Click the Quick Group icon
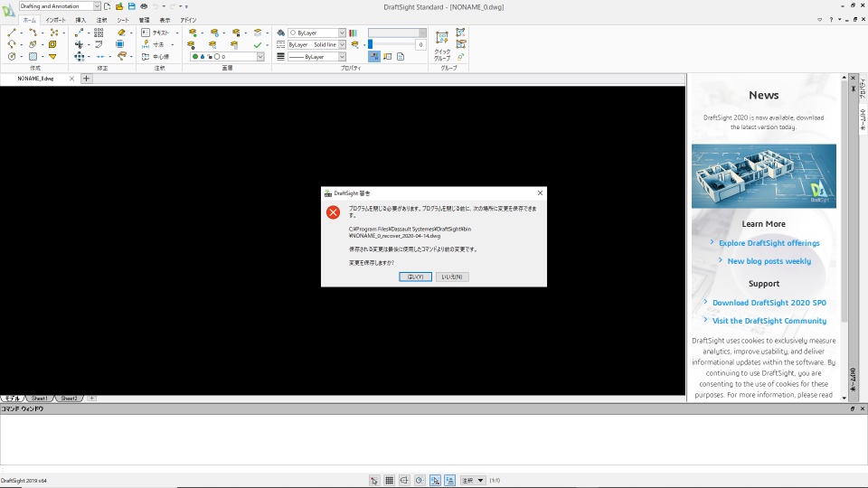This screenshot has width=868, height=488. click(x=442, y=45)
